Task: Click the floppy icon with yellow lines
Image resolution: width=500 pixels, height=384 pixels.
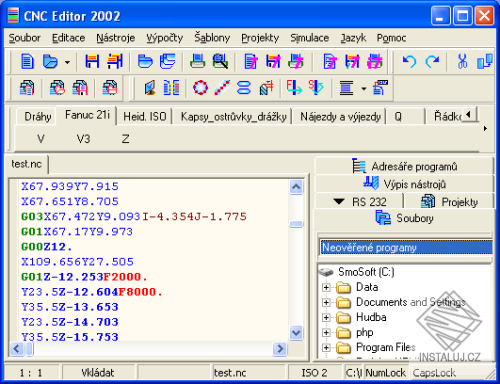Action: 115,62
